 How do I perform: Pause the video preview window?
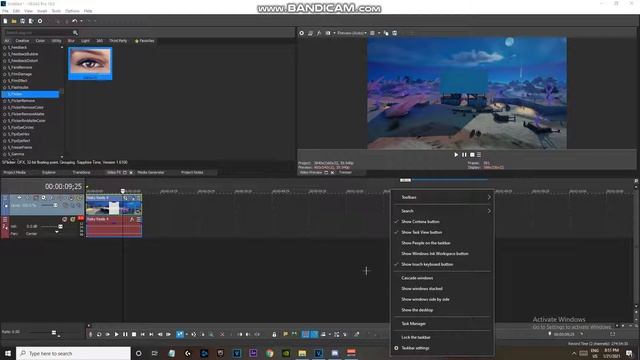coord(464,155)
